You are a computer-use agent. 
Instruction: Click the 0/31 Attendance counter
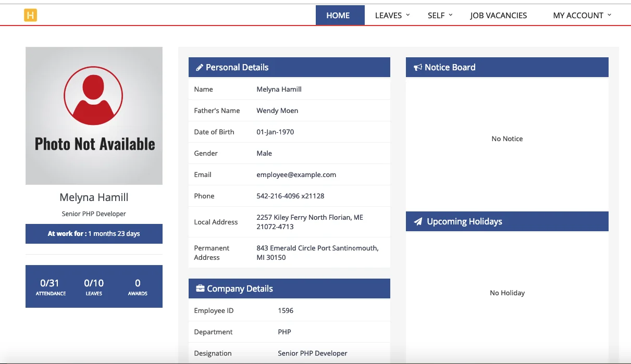tap(51, 286)
